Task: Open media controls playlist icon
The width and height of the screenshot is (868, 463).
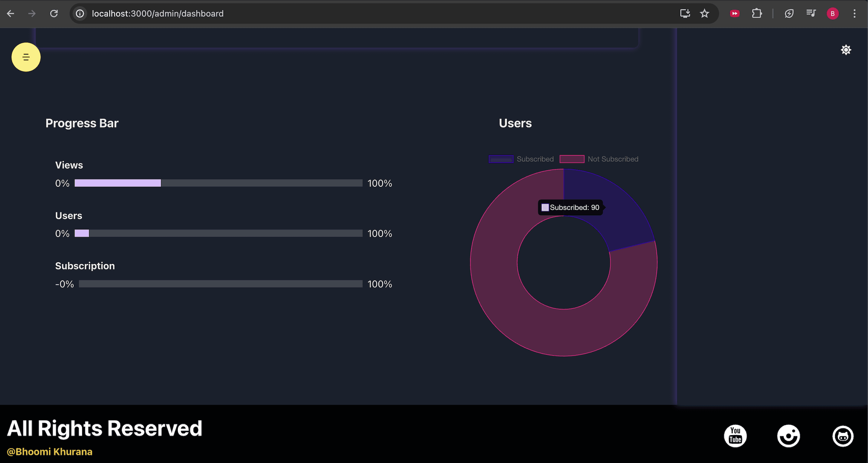Action: [x=811, y=14]
